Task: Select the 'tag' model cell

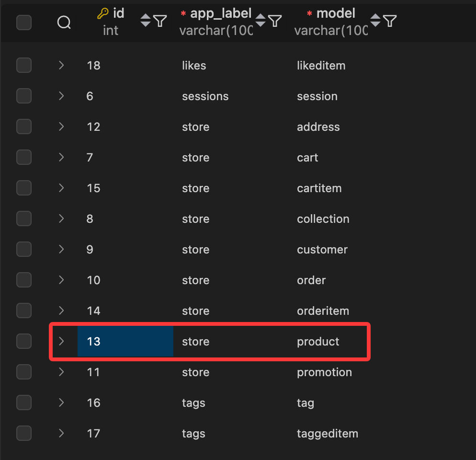Action: click(x=306, y=403)
